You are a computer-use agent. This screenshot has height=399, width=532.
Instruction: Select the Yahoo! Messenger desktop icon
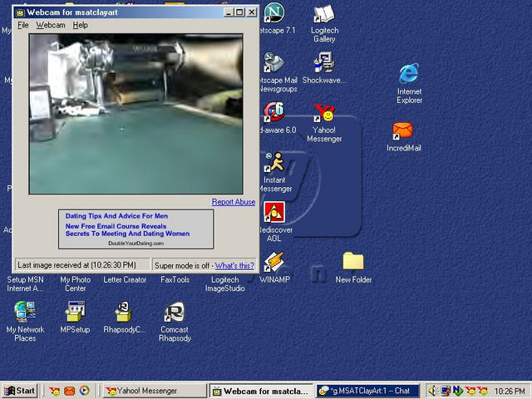[x=324, y=113]
